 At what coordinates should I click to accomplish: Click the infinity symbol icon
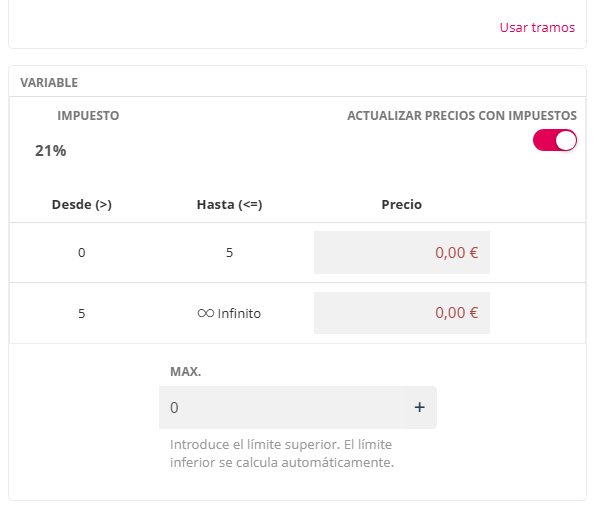[205, 313]
